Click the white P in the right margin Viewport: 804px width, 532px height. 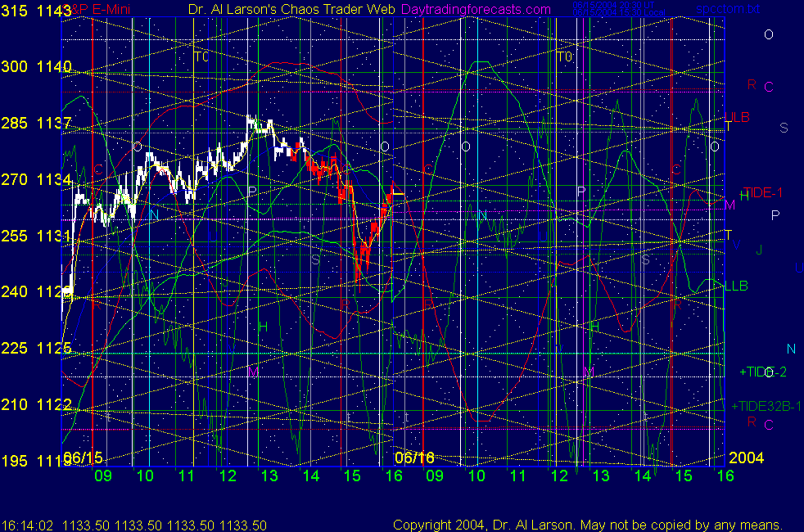pyautogui.click(x=775, y=215)
